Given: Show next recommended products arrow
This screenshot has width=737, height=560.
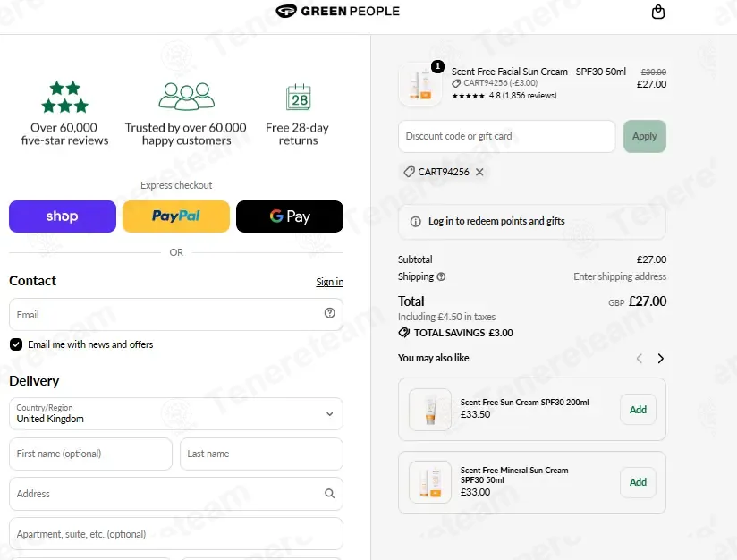Looking at the screenshot, I should tap(660, 359).
